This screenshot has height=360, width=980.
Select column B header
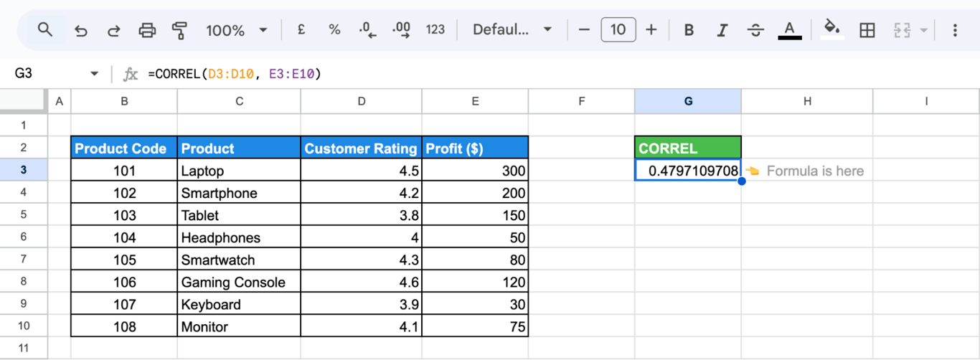point(124,102)
